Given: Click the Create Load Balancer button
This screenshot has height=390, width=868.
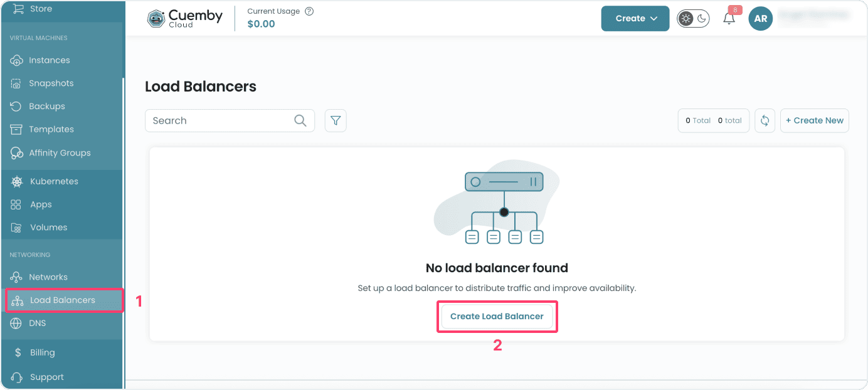Looking at the screenshot, I should point(497,316).
